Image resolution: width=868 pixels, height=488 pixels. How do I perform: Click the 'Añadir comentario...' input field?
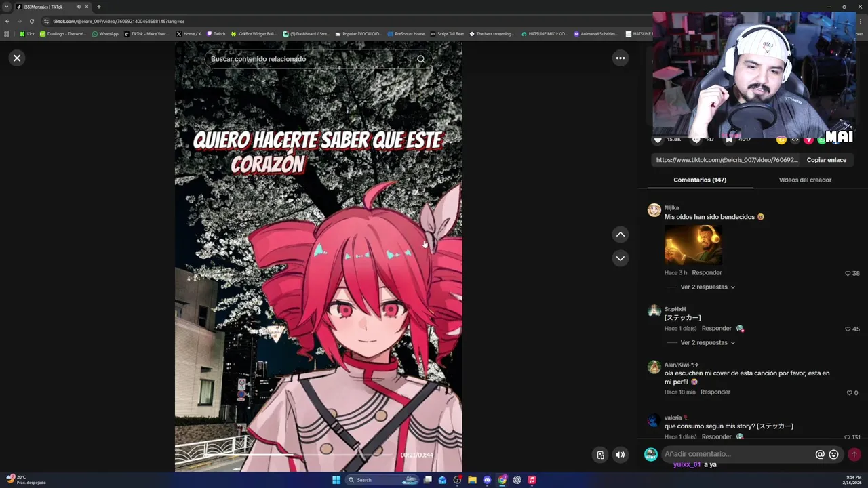pyautogui.click(x=738, y=454)
